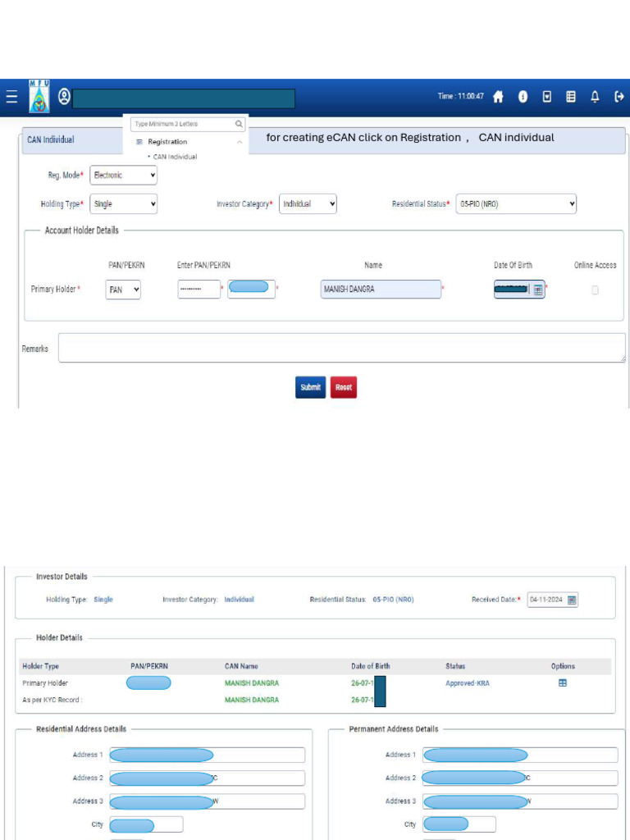
Task: Click Permanent Address 1 field
Action: (519, 756)
